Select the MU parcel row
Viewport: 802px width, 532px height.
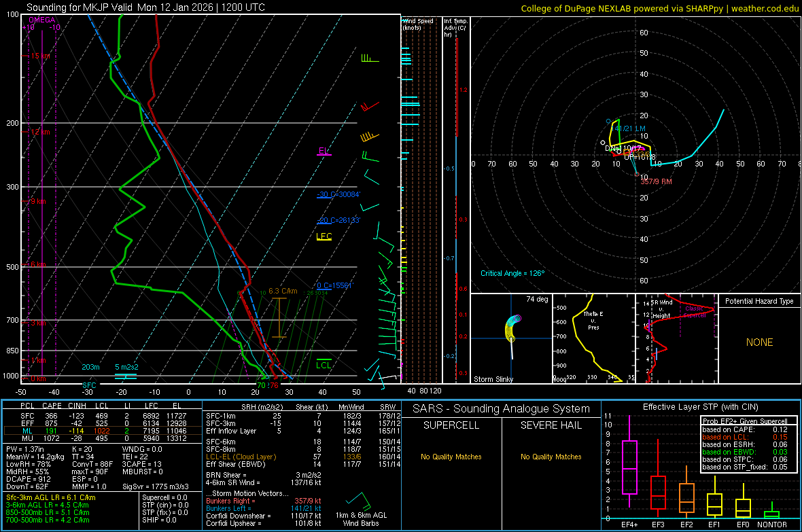click(103, 438)
